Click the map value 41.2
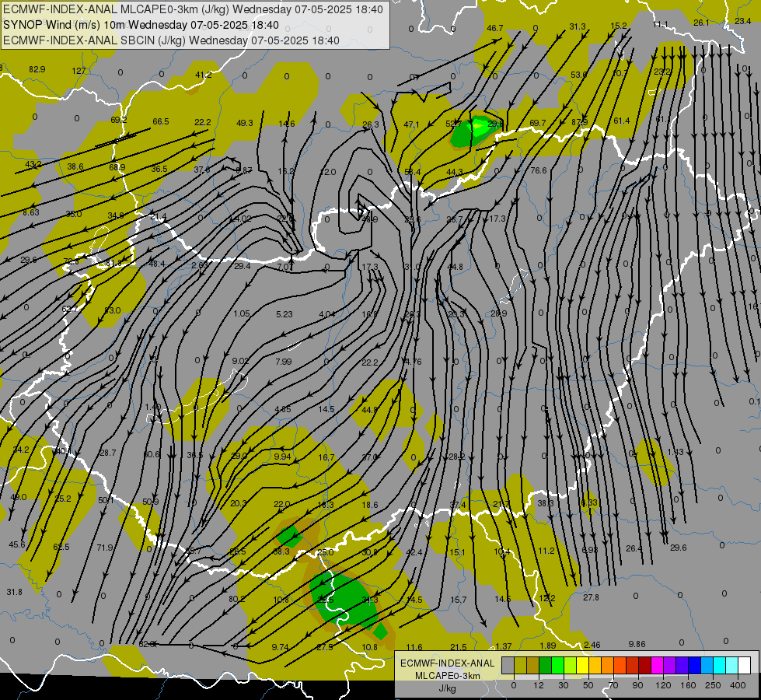Screen dimensions: 761x700 [204, 75]
